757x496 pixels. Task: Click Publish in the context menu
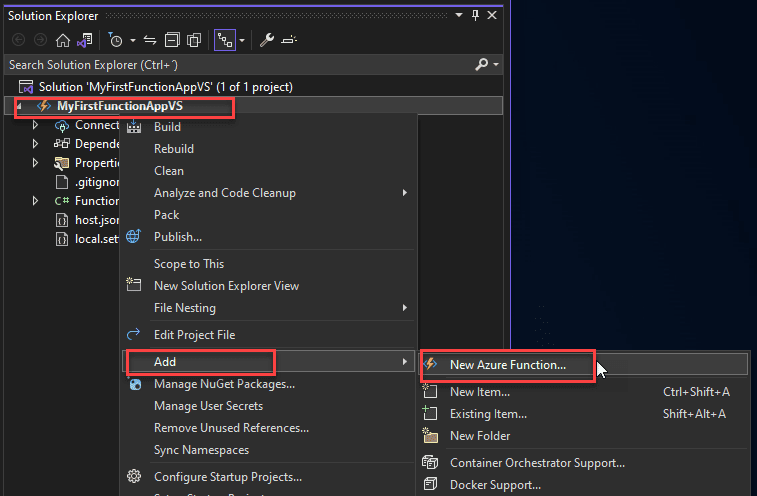click(177, 237)
